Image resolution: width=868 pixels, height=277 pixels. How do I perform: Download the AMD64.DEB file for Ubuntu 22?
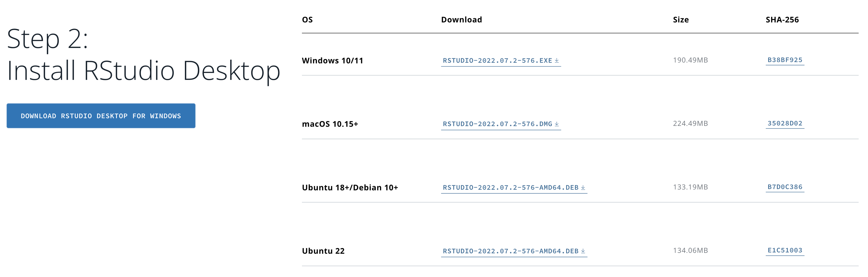click(x=514, y=251)
